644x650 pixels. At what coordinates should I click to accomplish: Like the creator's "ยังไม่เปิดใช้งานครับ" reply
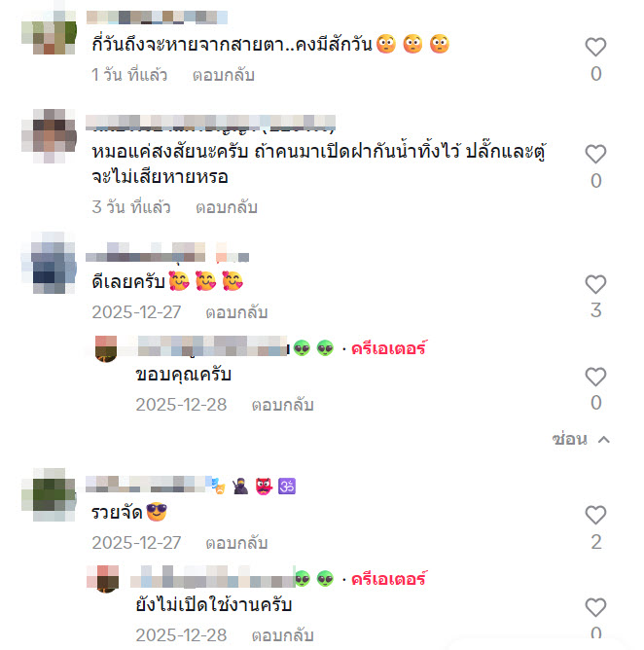[595, 608]
